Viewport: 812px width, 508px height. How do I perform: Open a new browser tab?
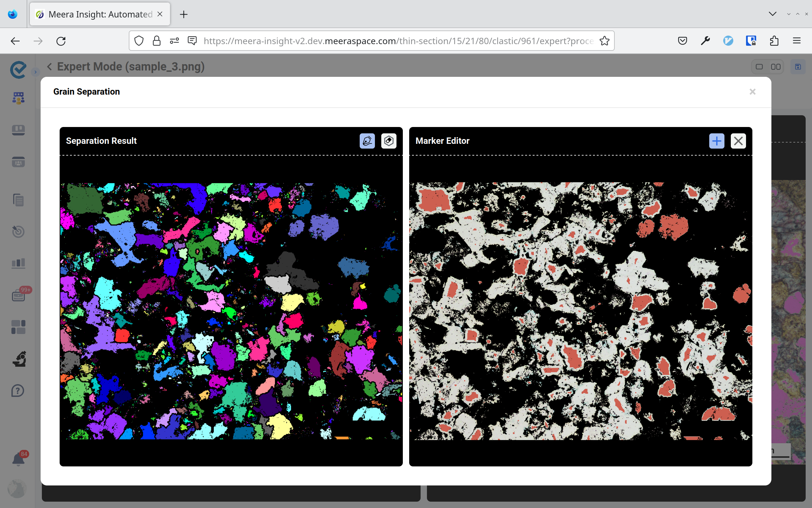pyautogui.click(x=184, y=14)
